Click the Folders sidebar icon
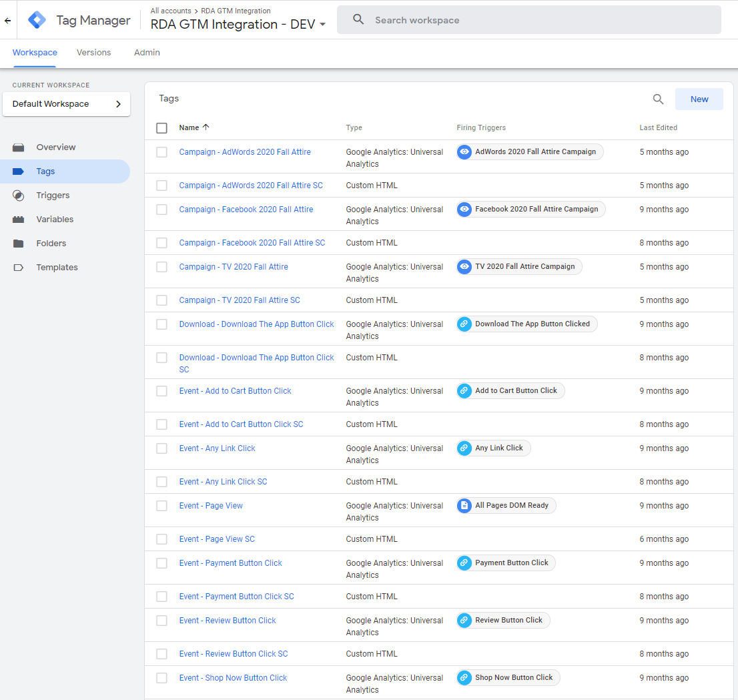 coord(19,244)
